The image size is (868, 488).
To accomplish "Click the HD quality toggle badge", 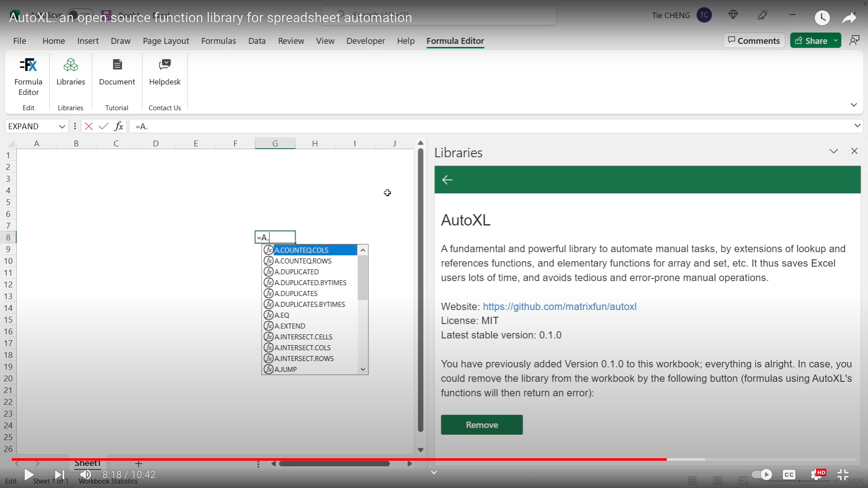I will [821, 473].
